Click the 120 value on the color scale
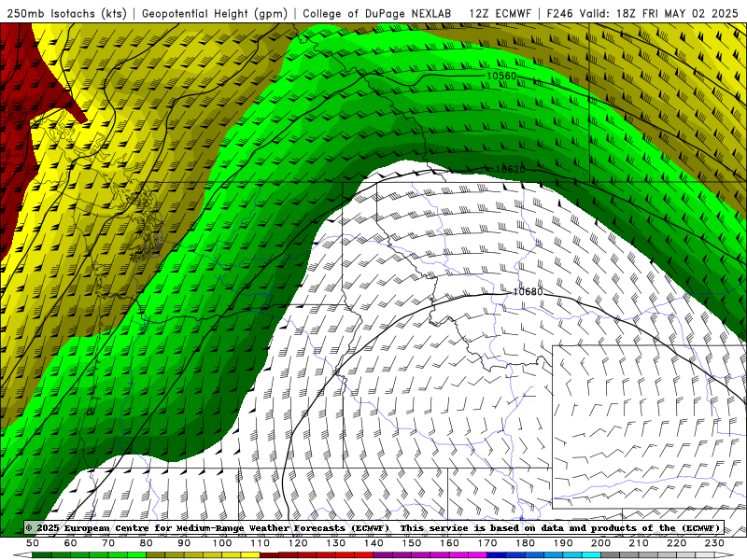The width and height of the screenshot is (747, 560). tap(298, 543)
